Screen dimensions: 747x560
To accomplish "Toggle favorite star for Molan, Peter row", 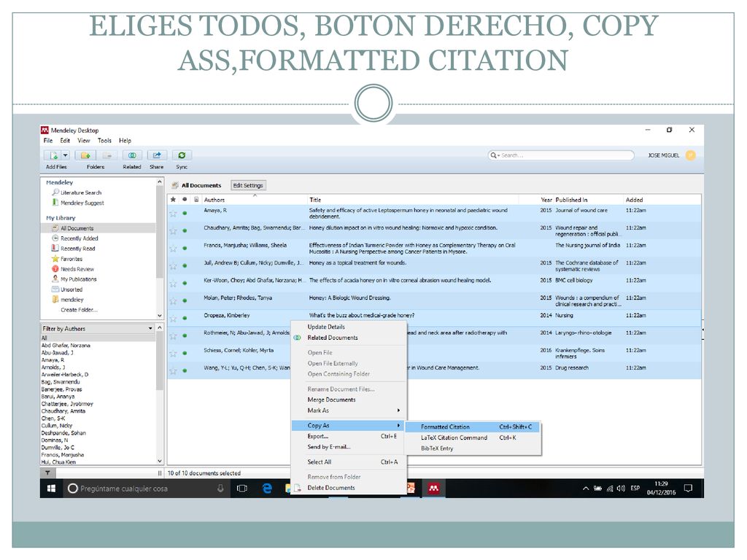I will 173,301.
